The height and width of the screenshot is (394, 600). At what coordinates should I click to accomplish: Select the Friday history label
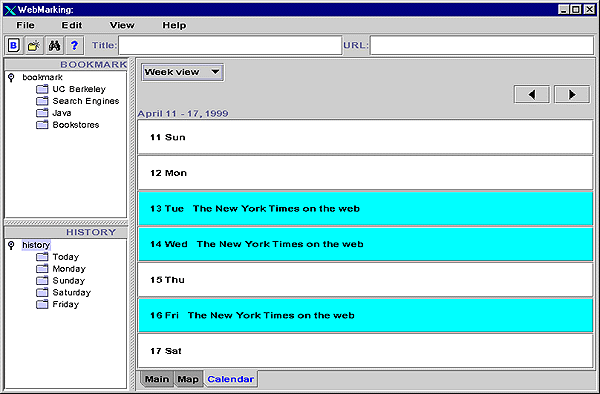(x=65, y=304)
